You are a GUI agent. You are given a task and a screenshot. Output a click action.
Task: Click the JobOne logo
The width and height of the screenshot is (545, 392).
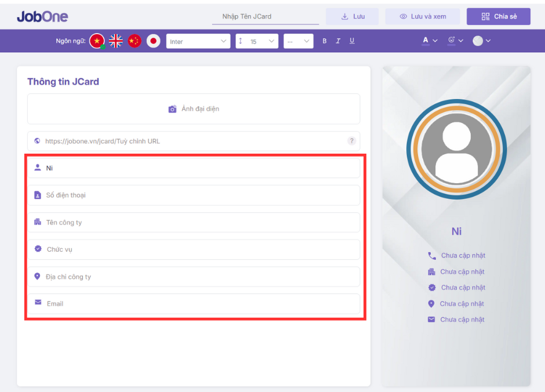pos(42,16)
